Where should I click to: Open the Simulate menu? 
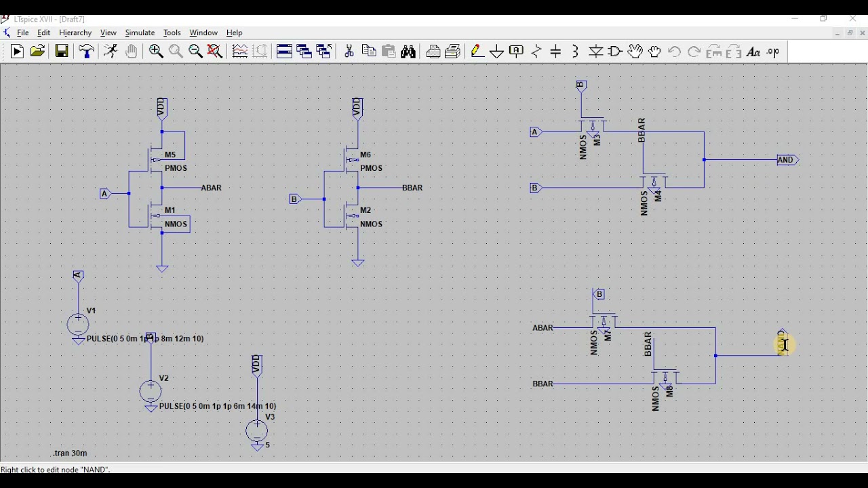tap(140, 33)
